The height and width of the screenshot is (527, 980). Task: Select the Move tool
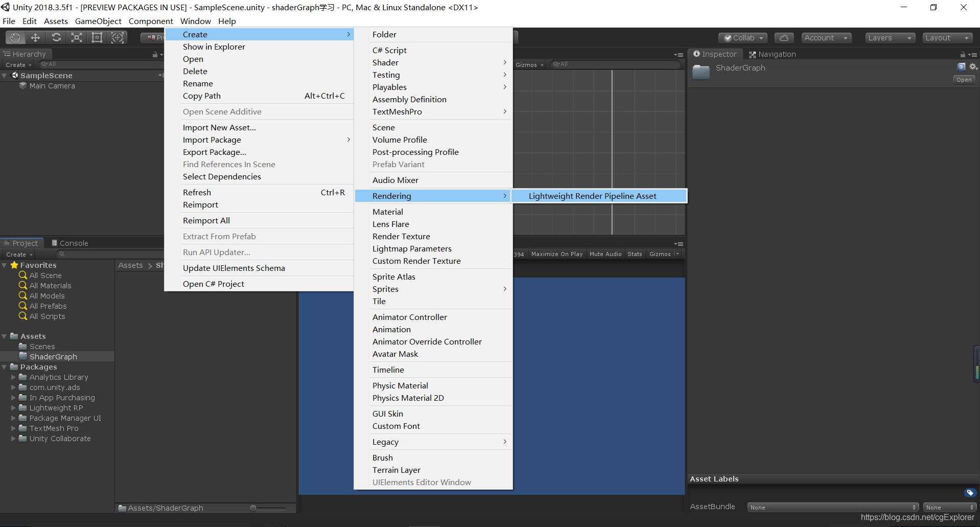[35, 38]
